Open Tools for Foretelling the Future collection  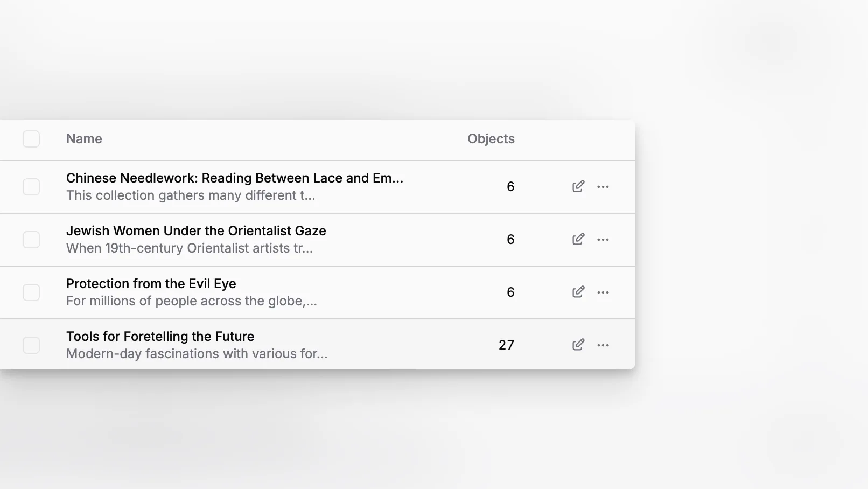point(160,337)
